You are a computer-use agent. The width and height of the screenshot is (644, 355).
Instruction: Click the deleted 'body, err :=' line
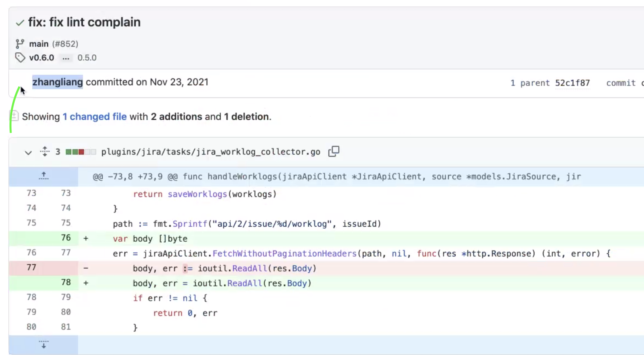pos(224,269)
